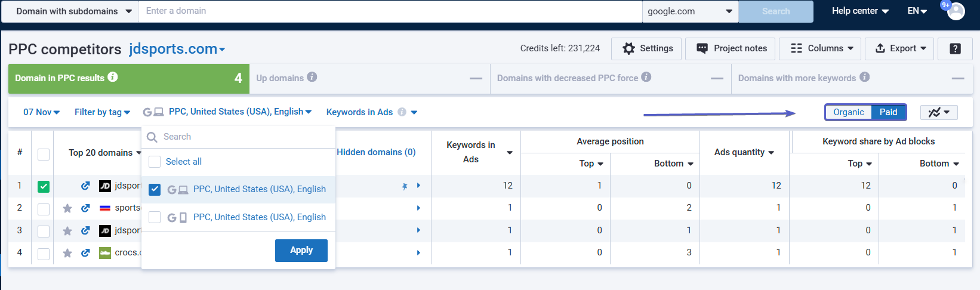
Task: Click the Search button
Action: [776, 11]
